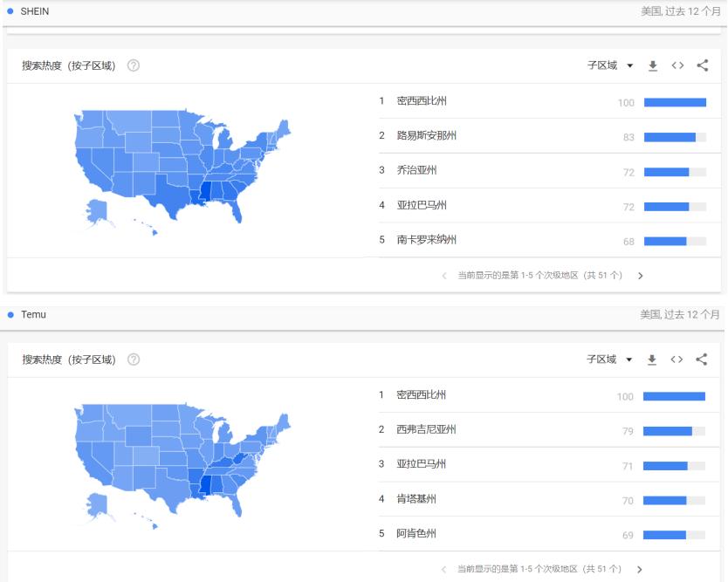Open help for Temu search interest by subregion

click(134, 359)
